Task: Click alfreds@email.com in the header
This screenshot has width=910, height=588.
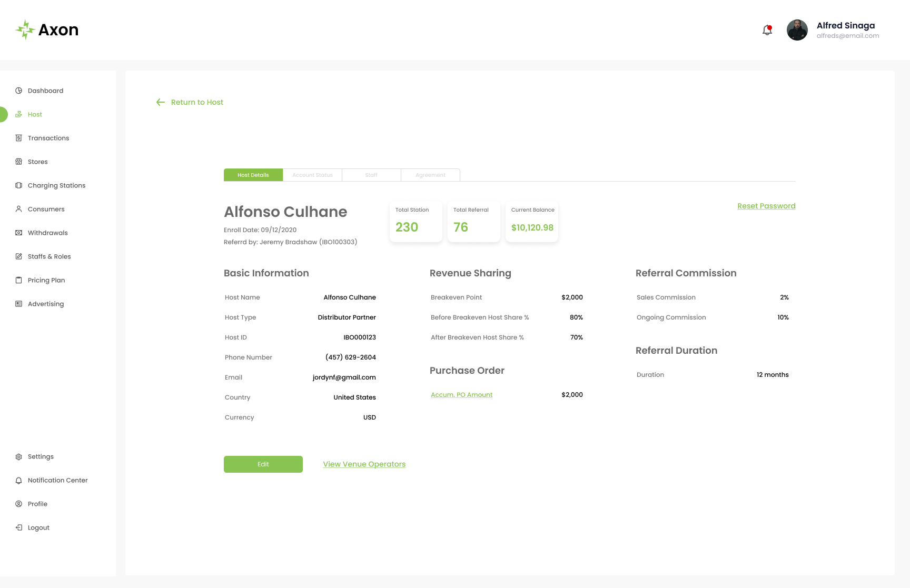Action: (848, 36)
